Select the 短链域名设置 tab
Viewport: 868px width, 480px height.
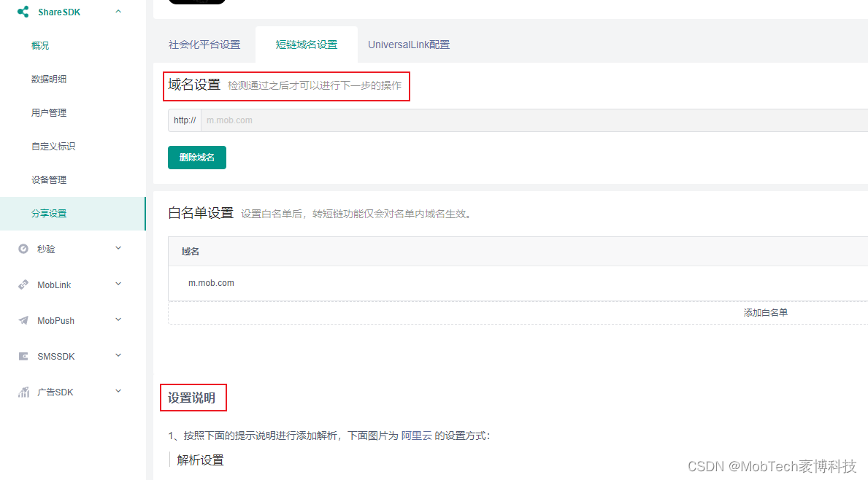click(306, 44)
